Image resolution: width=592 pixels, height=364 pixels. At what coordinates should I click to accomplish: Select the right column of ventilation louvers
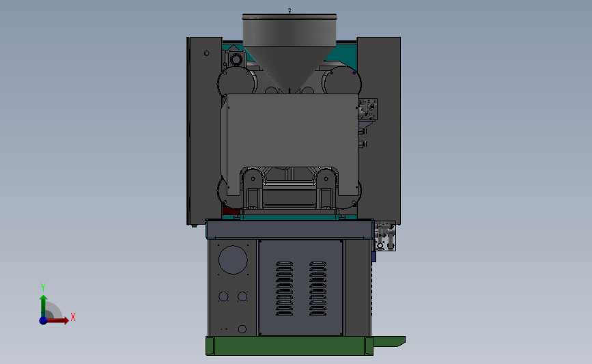(x=318, y=288)
